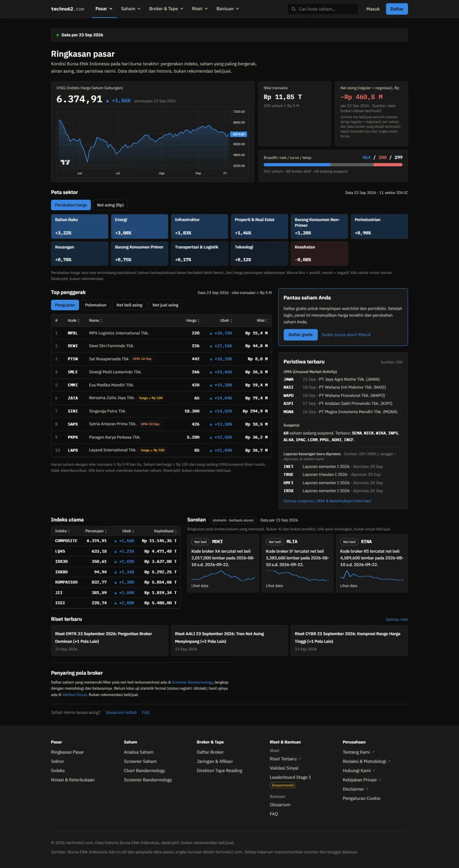Sort index table by Penutupan column
The image size is (459, 868).
point(96,531)
